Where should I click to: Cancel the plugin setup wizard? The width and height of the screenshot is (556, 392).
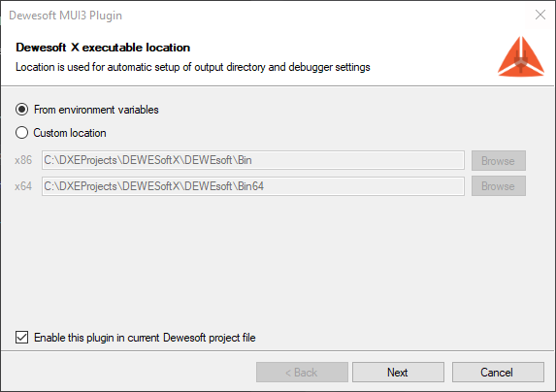click(498, 373)
